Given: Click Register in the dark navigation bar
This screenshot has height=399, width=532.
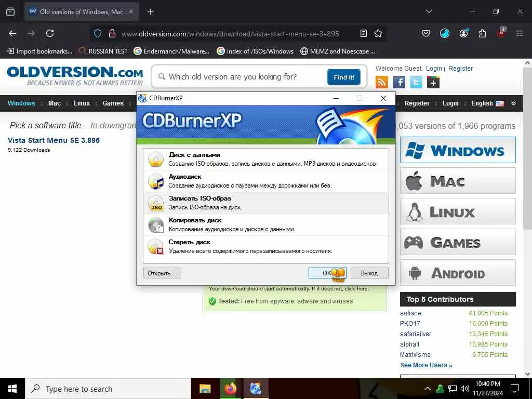Looking at the screenshot, I should (x=417, y=103).
